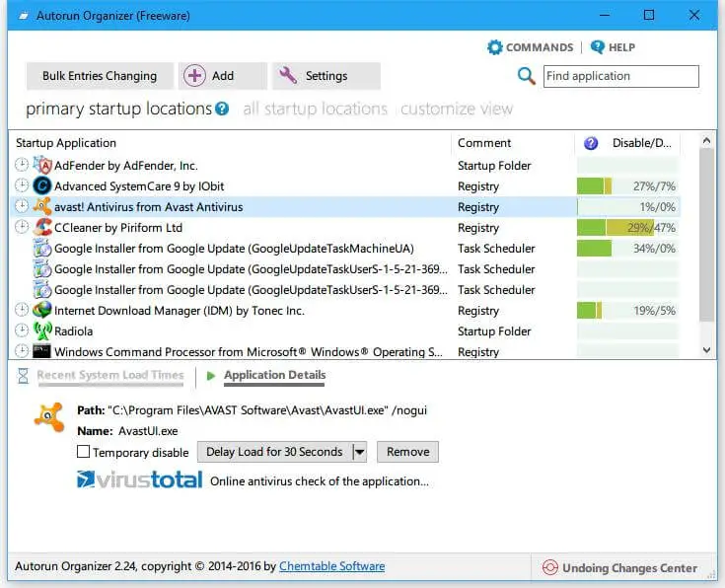Click the Undoing Changes Center lifebuoy icon
This screenshot has width=725, height=588.
tap(549, 567)
